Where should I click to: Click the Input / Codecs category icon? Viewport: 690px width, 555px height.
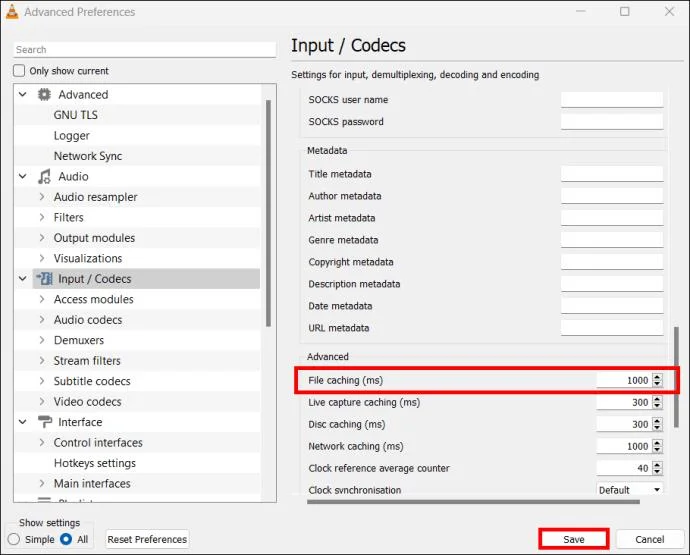click(x=44, y=279)
